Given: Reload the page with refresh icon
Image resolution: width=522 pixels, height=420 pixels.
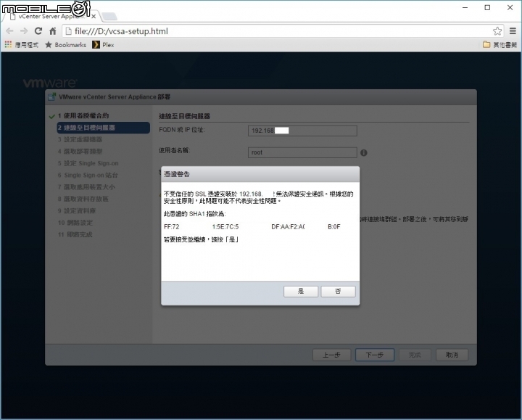Looking at the screenshot, I should coord(38,31).
